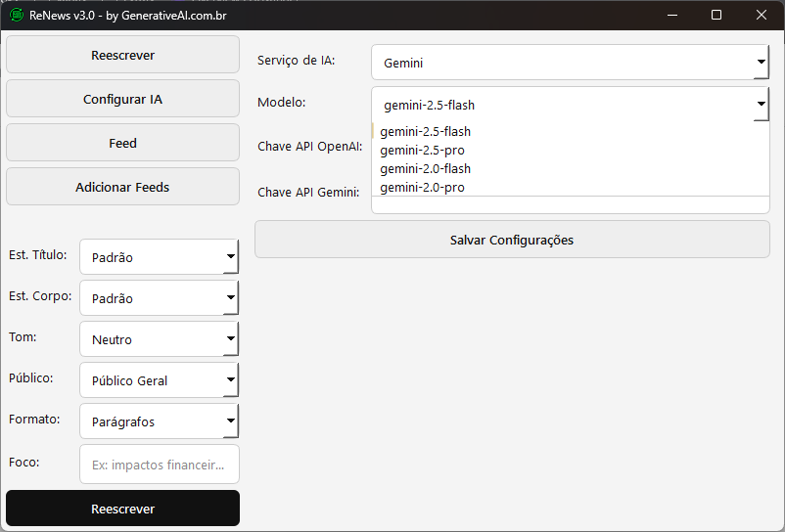The width and height of the screenshot is (785, 532).
Task: Open the Configurar IA panel
Action: 122,99
